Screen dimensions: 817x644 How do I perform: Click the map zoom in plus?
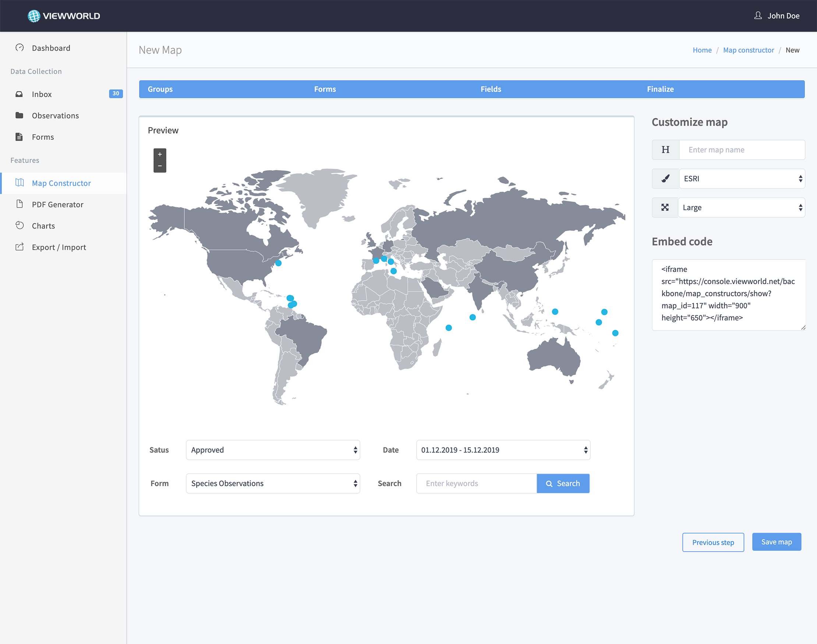(160, 154)
